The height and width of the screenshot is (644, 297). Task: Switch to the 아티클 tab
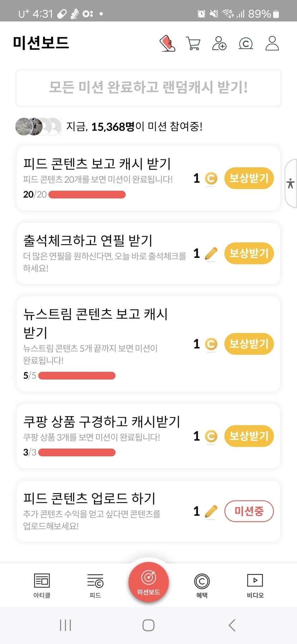pos(42,585)
